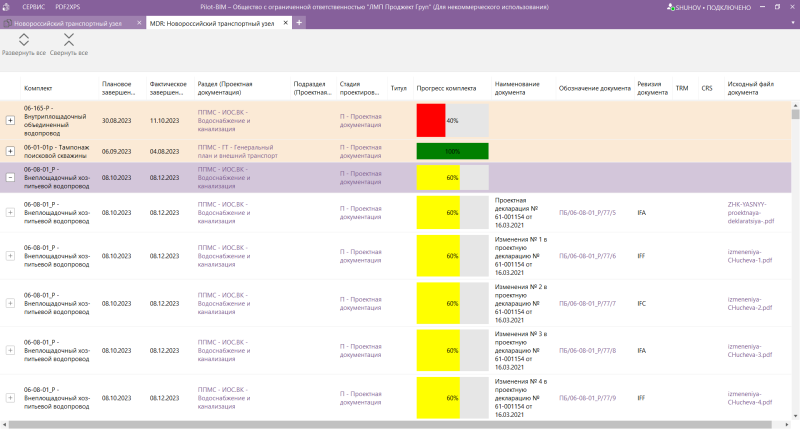Expand the row with revision IFF
The width and height of the screenshot is (800, 429).
(11, 256)
